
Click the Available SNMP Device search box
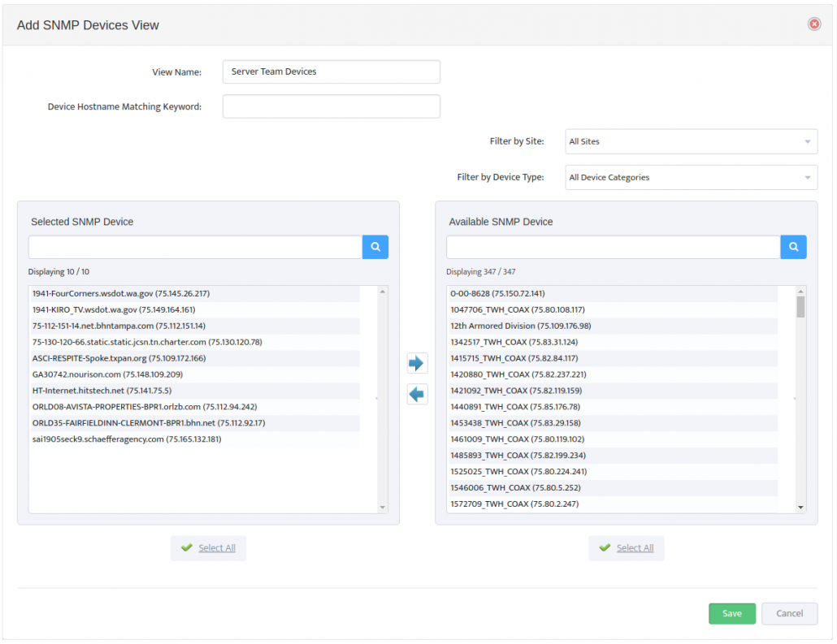[613, 247]
